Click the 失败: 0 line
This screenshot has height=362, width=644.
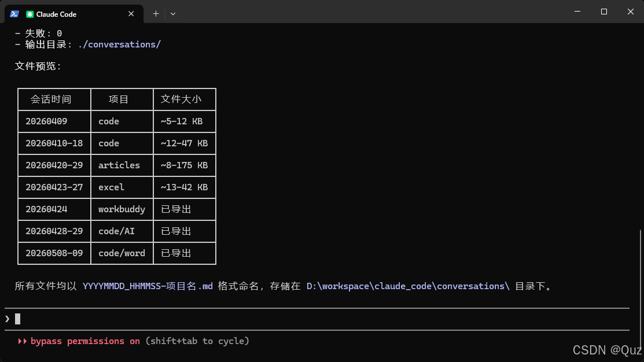click(38, 33)
